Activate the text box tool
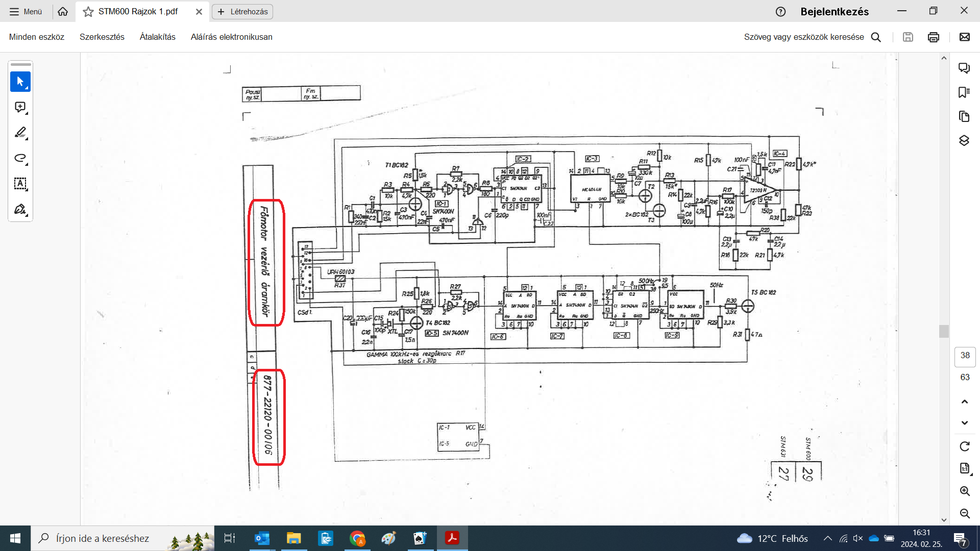The image size is (980, 551). click(20, 184)
